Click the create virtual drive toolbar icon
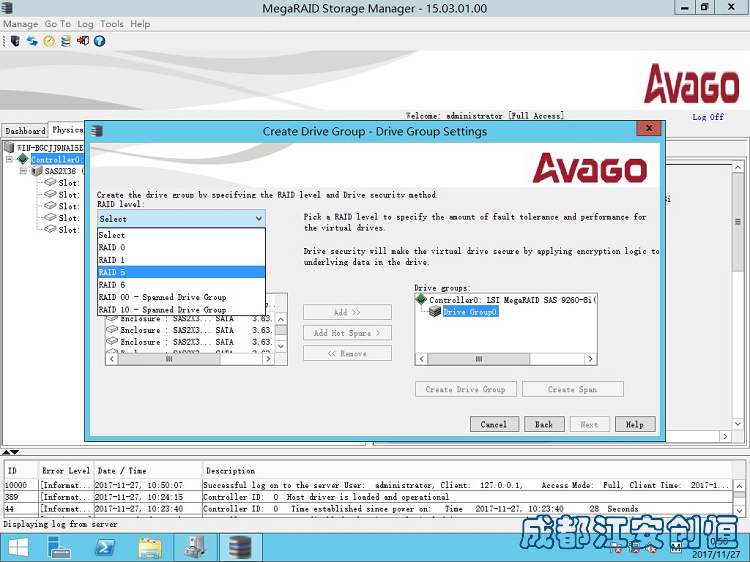Screen dimensions: 750x562 [x=66, y=41]
